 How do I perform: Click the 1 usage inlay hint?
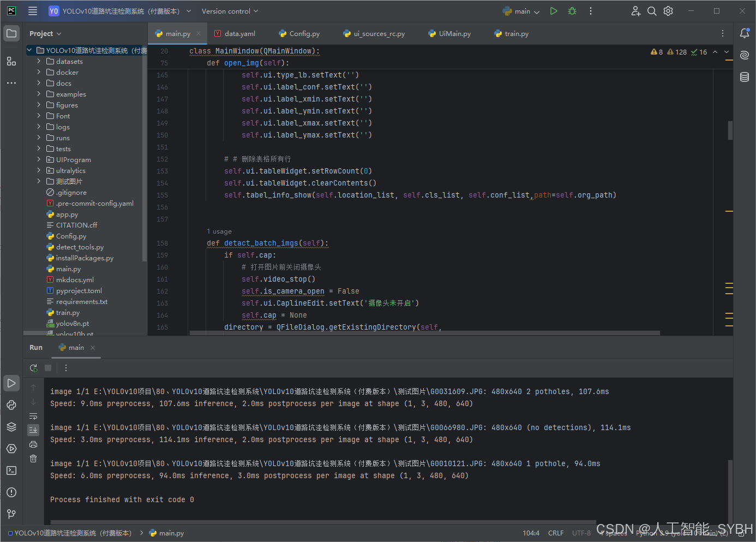[219, 231]
